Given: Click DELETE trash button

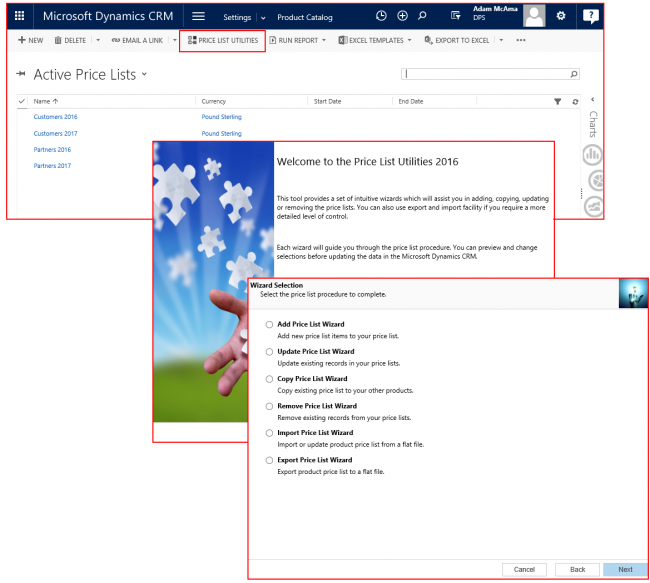Looking at the screenshot, I should point(70,40).
